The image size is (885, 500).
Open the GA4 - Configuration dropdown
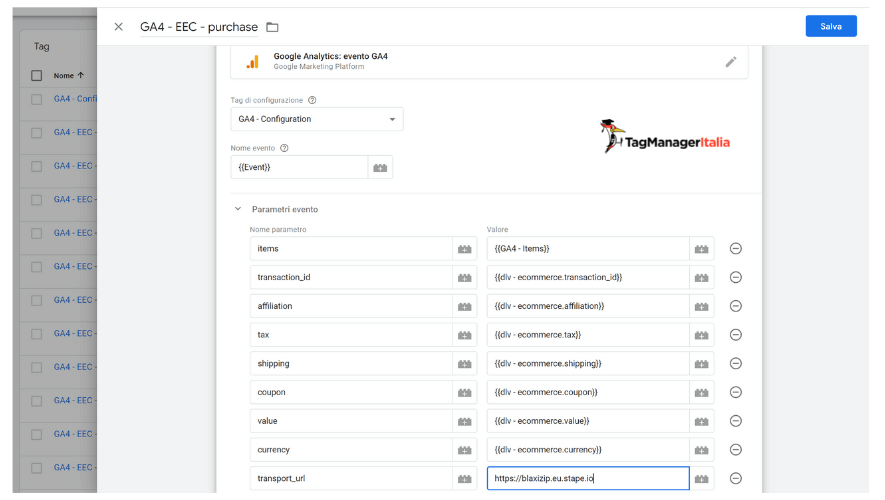317,119
